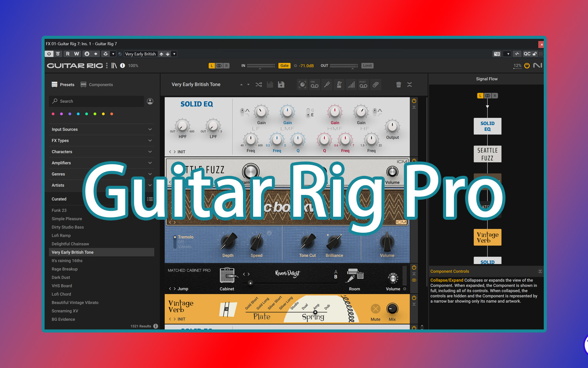Switch to the Presets tab
Viewport: 588px width, 368px height.
(63, 85)
